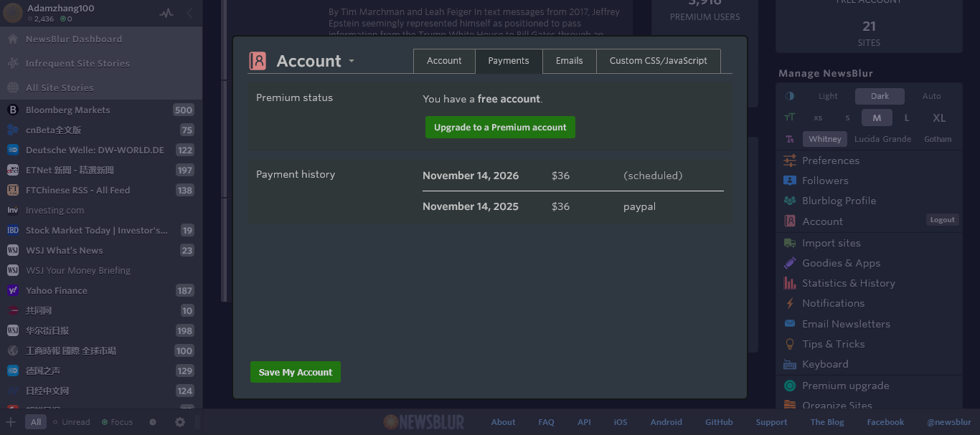This screenshot has width=980, height=435.
Task: Click the add site plus icon
Action: 11,422
